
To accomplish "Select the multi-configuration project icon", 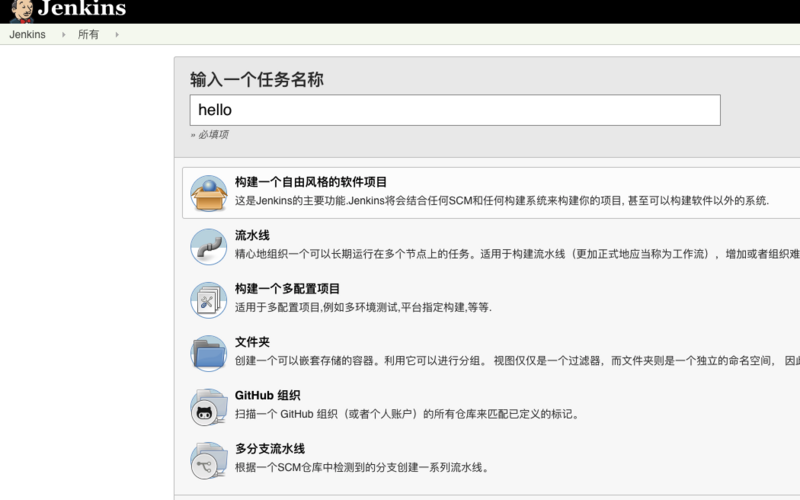I will point(209,300).
